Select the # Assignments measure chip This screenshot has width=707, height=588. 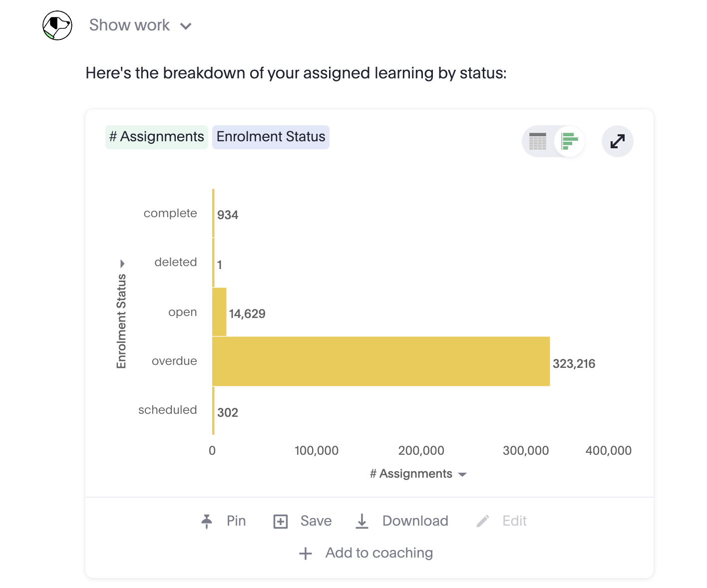click(157, 137)
